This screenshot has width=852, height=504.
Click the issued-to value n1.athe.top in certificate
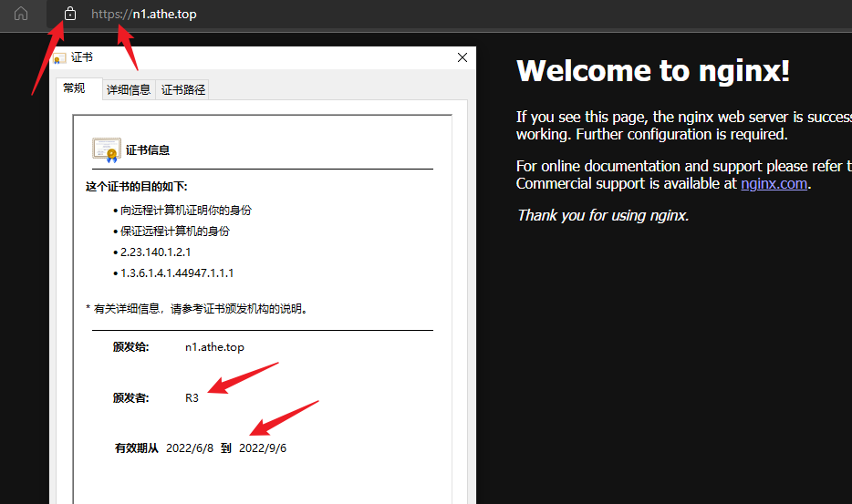(214, 347)
